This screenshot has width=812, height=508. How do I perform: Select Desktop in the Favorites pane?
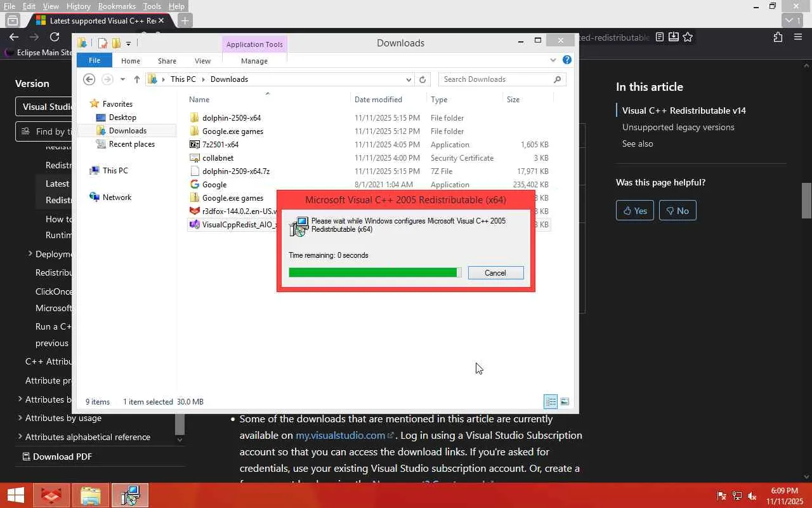pyautogui.click(x=122, y=117)
